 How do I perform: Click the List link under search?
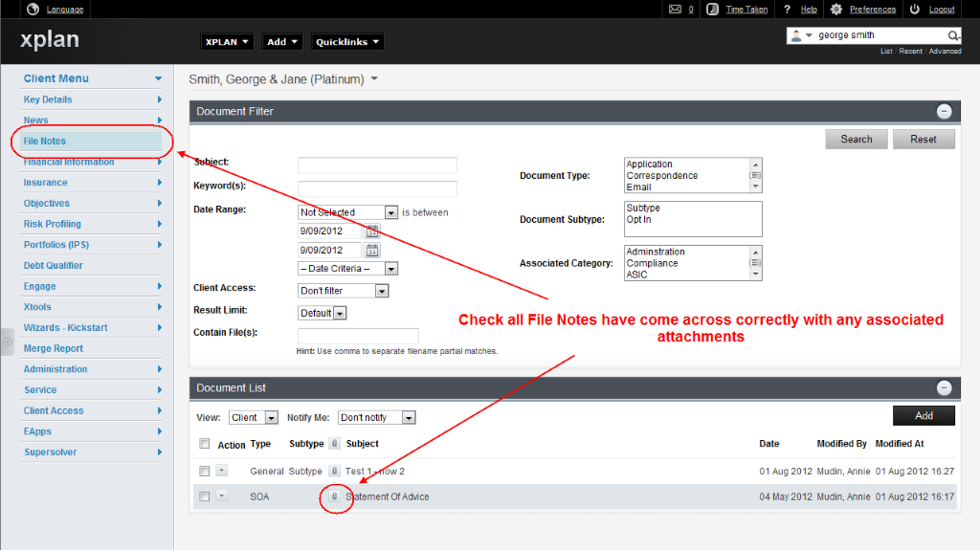(x=886, y=52)
